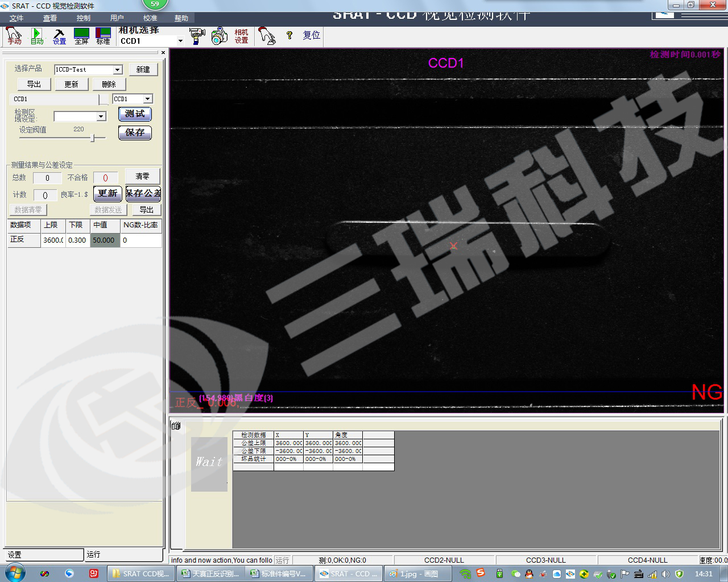728x582 pixels.
Task: Click the 正反 row label
Action: point(24,240)
